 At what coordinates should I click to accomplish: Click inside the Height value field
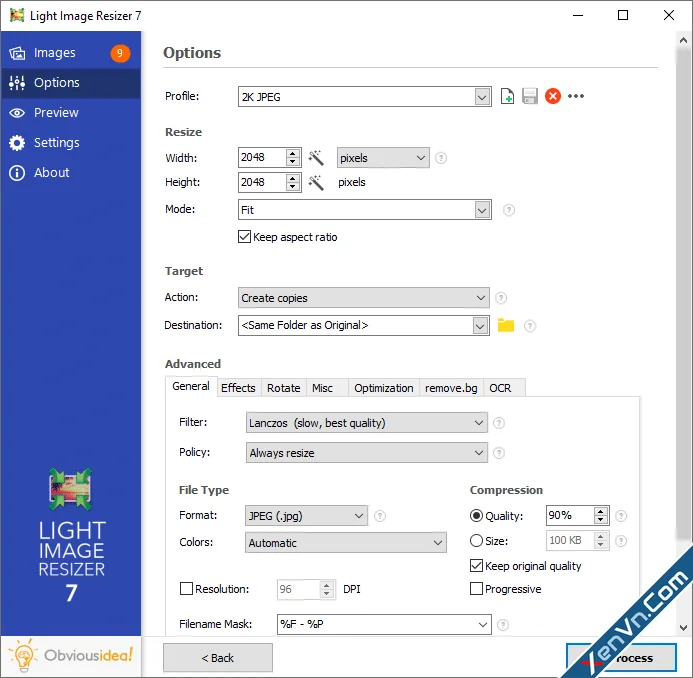[262, 182]
